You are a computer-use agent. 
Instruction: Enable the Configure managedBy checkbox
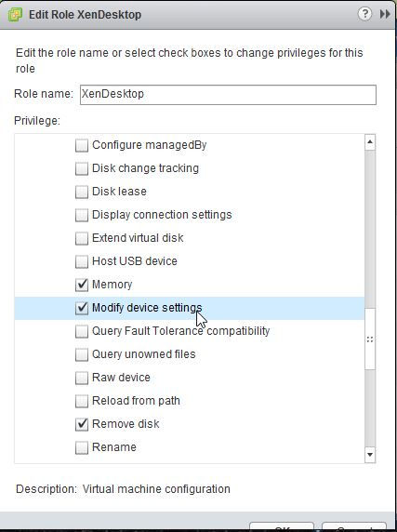coord(82,145)
